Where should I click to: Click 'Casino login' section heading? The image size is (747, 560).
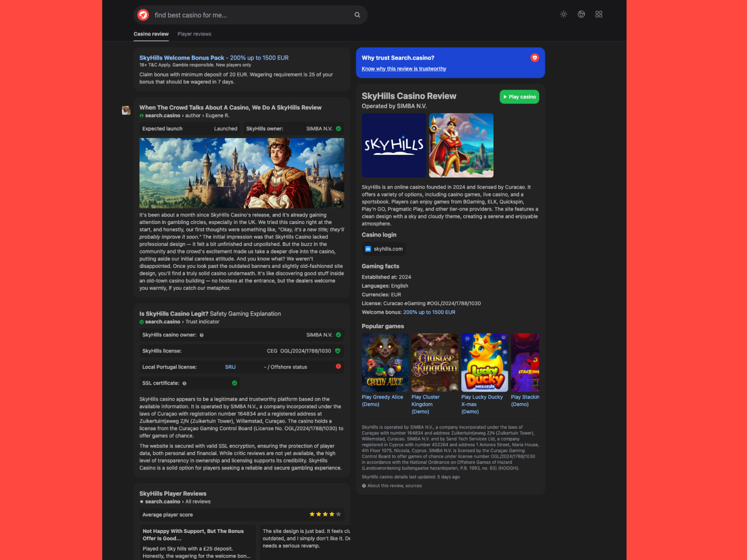click(x=379, y=235)
